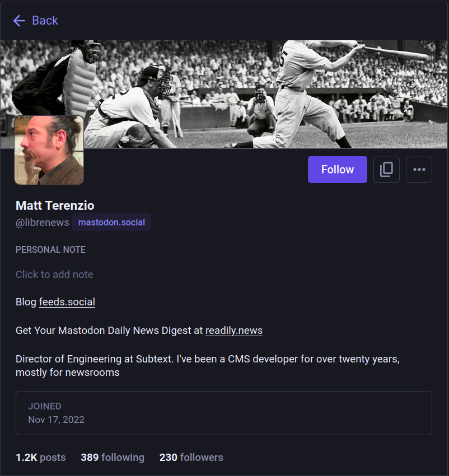449x476 pixels.
Task: Click the @librenews handle
Action: click(43, 223)
